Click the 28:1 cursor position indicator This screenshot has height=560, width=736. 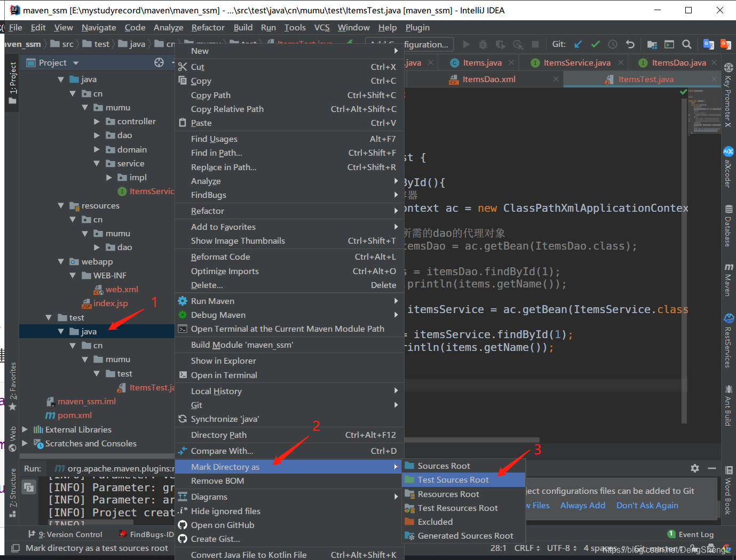pos(498,548)
